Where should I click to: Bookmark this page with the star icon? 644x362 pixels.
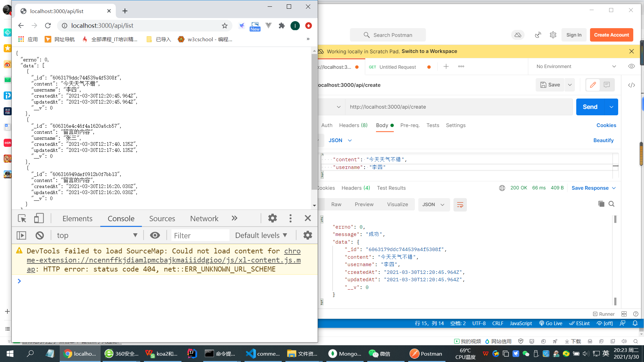pos(225,25)
